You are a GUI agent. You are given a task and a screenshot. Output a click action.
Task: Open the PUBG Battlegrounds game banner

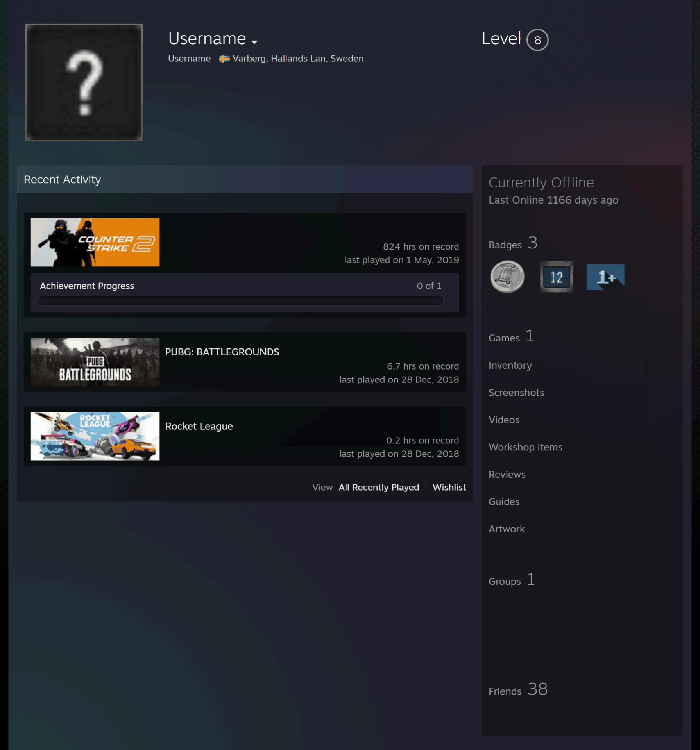click(95, 362)
